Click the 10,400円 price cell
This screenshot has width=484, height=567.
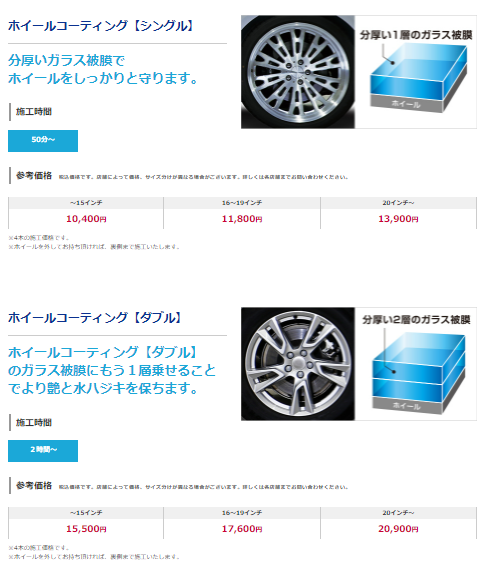[86, 219]
